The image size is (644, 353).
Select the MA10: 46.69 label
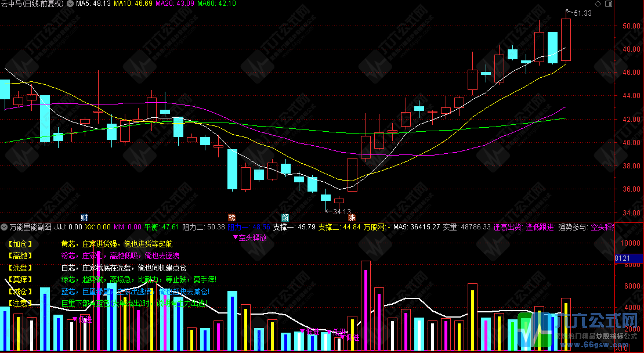point(133,3)
